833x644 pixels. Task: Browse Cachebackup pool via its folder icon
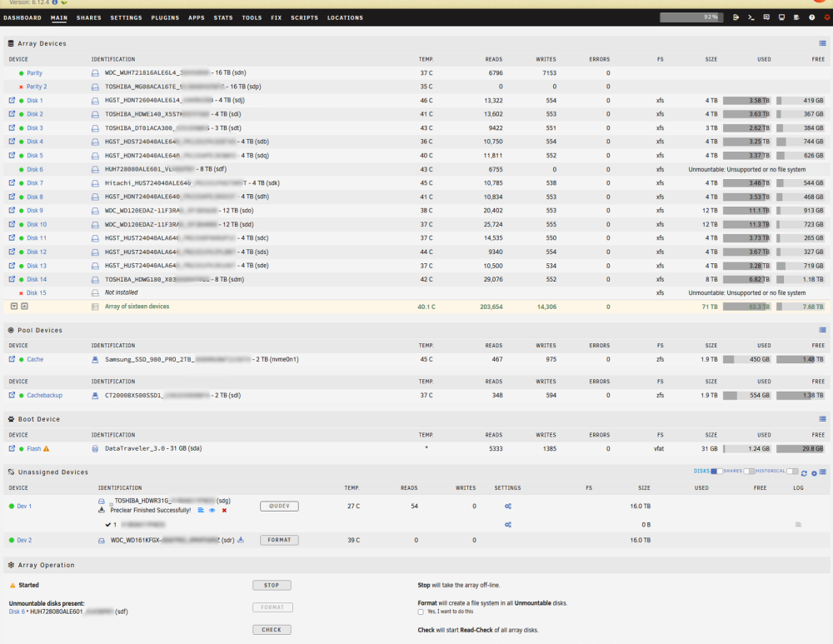tap(12, 395)
